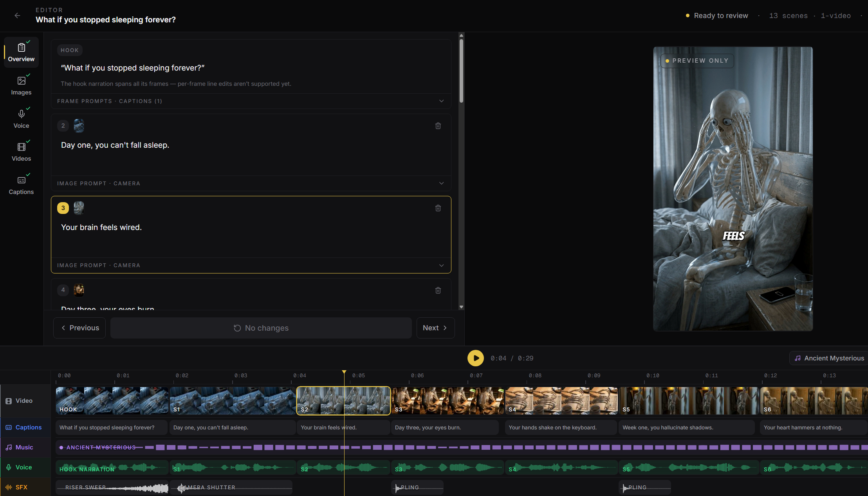The height and width of the screenshot is (496, 868).
Task: Go back using the header arrow icon
Action: pos(17,16)
